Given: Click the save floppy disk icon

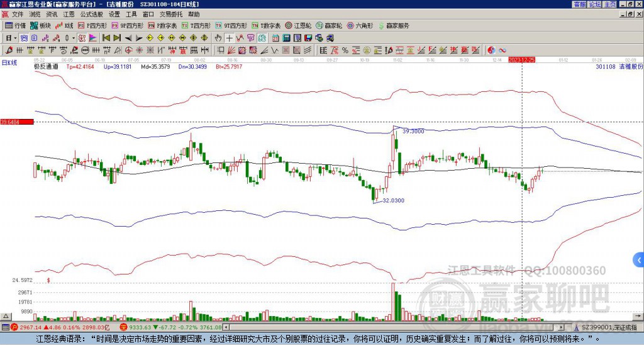Looking at the screenshot, I should click(308, 38).
